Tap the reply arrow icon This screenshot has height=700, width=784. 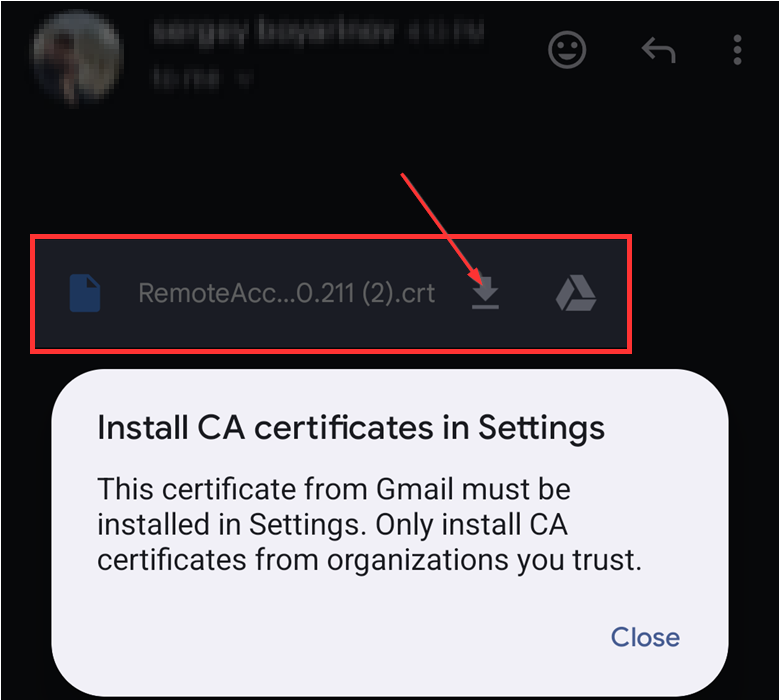(x=658, y=50)
